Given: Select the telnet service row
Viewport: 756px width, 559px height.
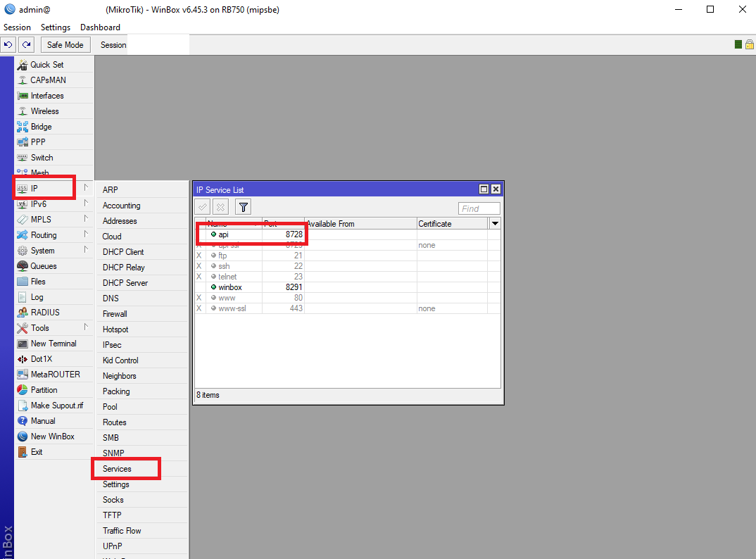Looking at the screenshot, I should (x=348, y=277).
